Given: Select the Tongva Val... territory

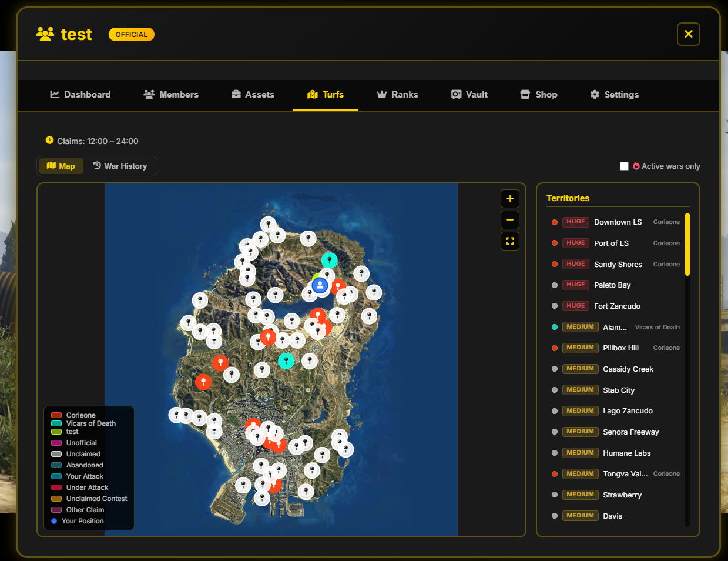Looking at the screenshot, I should pyautogui.click(x=616, y=474).
